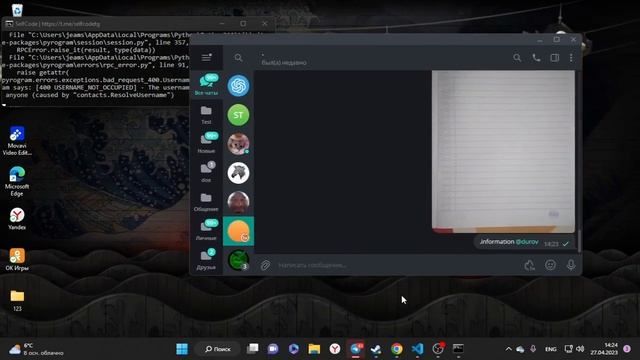Open the chat with the zebra avatar
Viewport: 640px width, 360px height.
coord(238,173)
